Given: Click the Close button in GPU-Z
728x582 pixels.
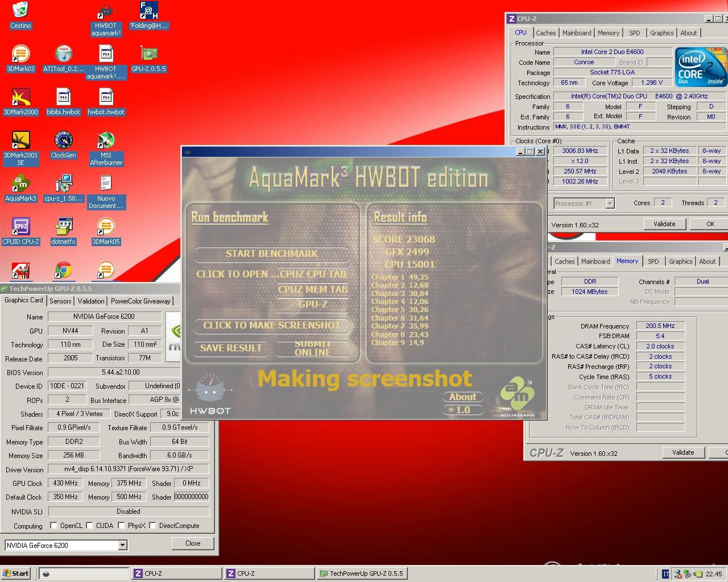Looking at the screenshot, I should coord(193,543).
